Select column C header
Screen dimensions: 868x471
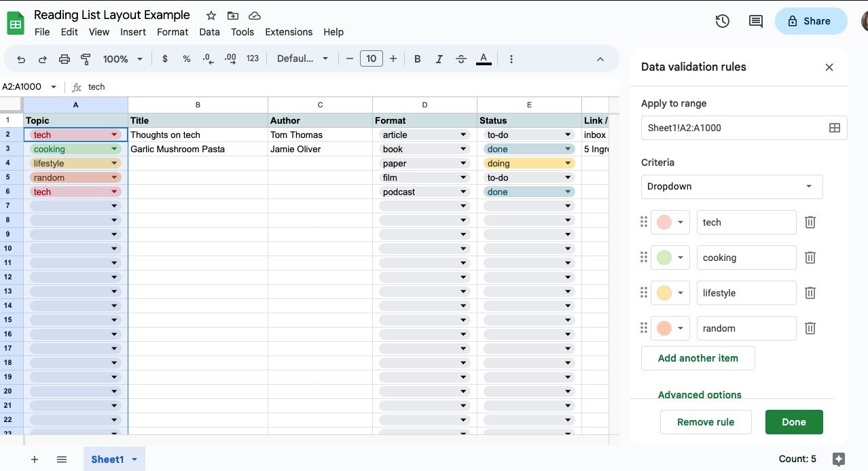pos(320,105)
